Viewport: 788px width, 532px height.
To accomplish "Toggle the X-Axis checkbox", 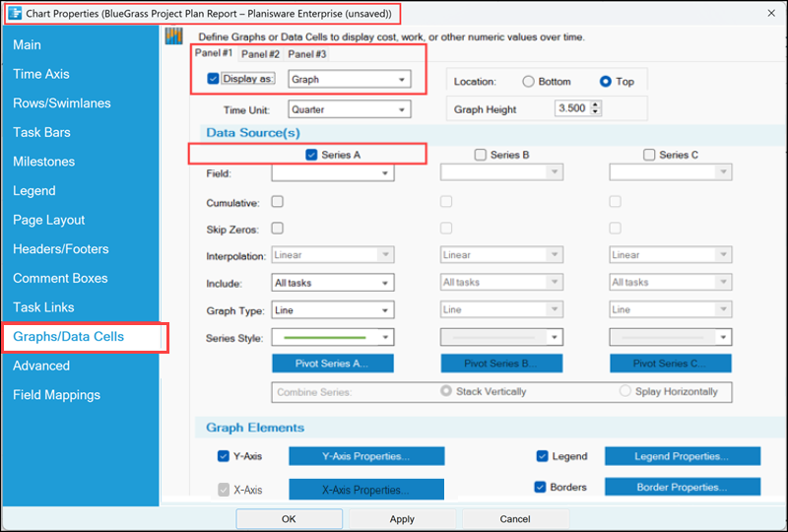I will click(x=224, y=490).
